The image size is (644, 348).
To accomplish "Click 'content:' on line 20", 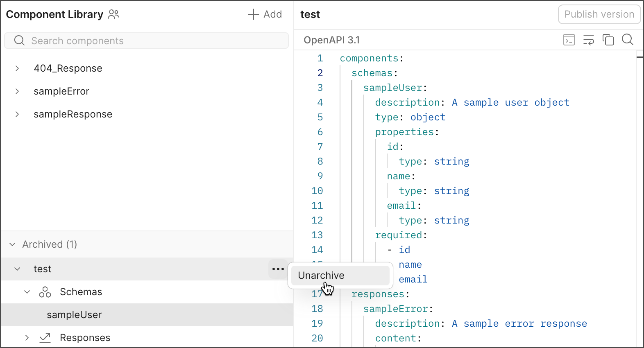I will 399,338.
